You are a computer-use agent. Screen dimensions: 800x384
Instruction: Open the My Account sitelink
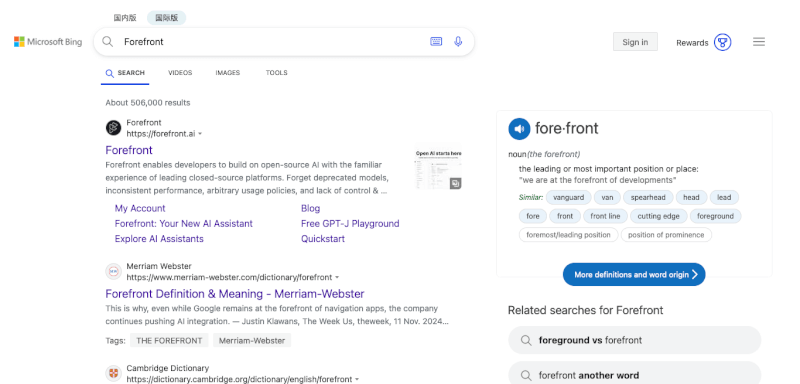click(140, 208)
